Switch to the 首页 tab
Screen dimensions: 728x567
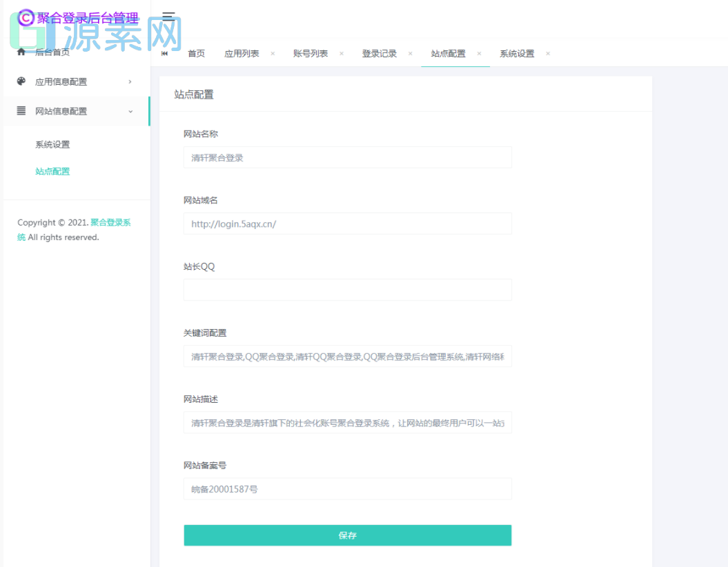[x=196, y=52]
